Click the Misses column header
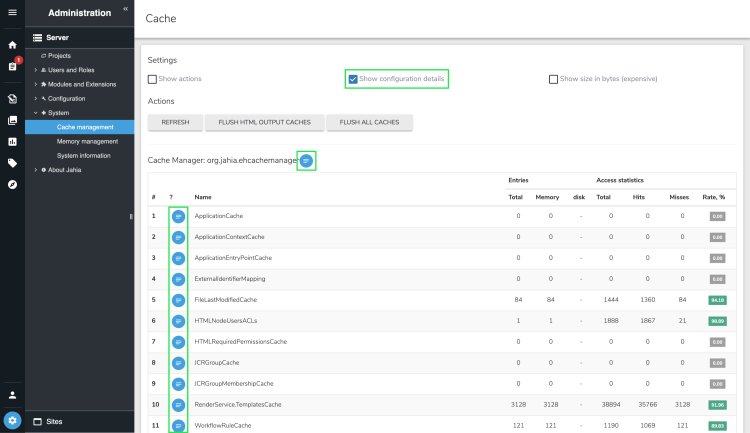Screen dimensions: 750x433 [x=679, y=197]
